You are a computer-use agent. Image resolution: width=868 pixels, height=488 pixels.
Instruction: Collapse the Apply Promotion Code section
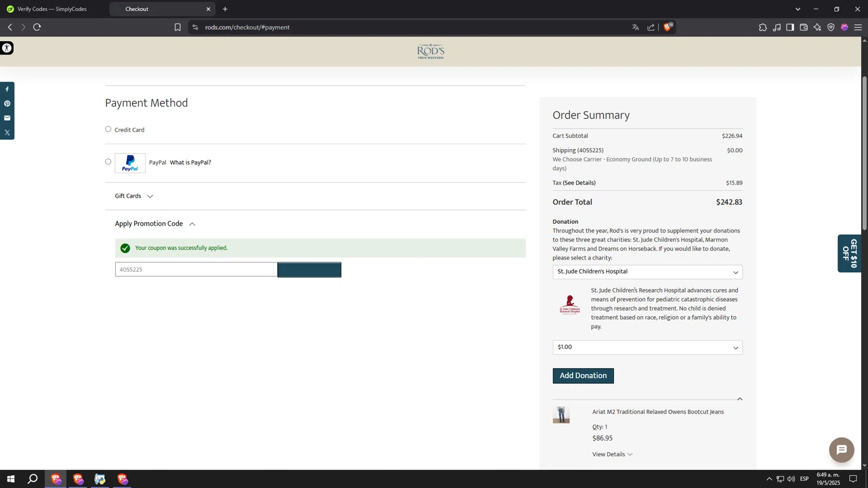click(155, 224)
